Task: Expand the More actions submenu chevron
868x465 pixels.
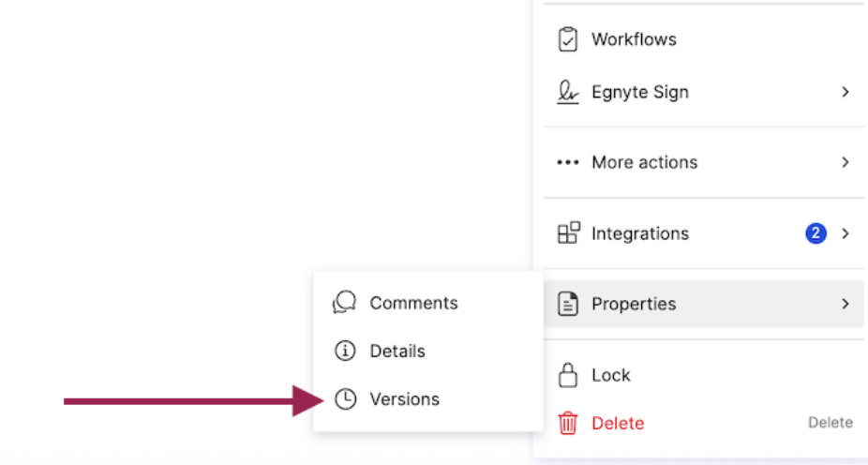Action: (845, 162)
